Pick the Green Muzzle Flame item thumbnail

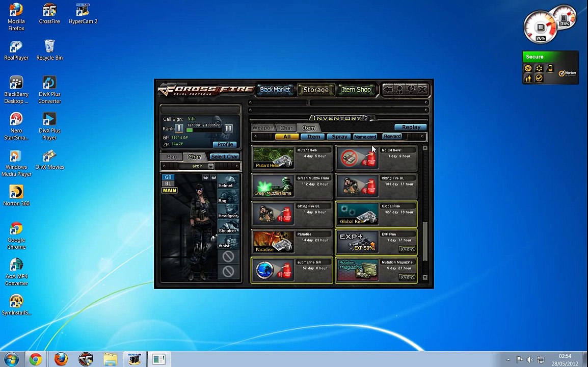click(x=274, y=186)
